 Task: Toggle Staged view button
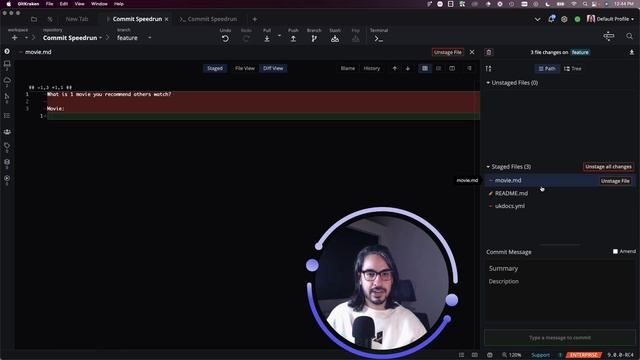pos(215,69)
